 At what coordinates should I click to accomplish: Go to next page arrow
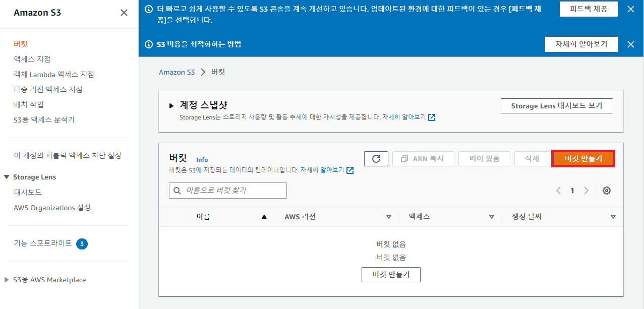(x=586, y=191)
